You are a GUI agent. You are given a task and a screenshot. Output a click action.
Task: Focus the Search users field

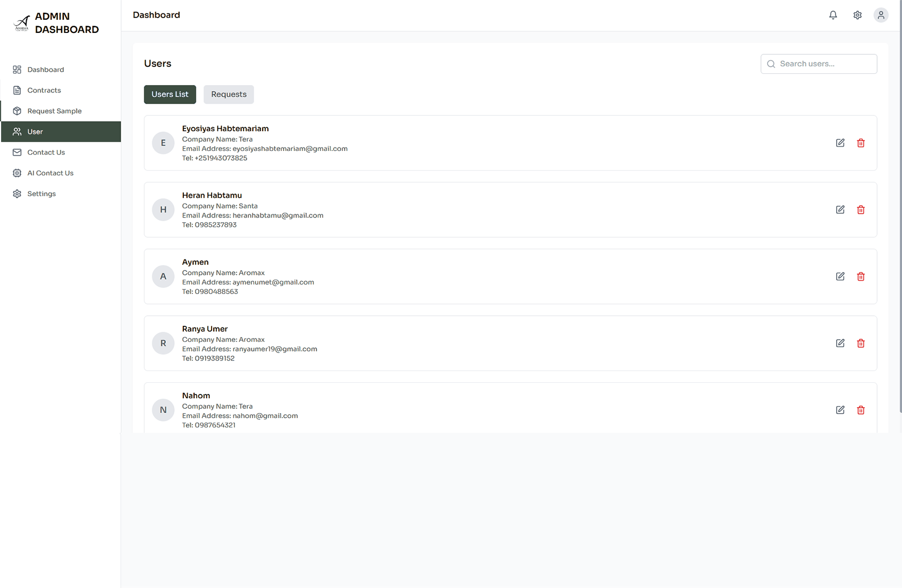825,64
